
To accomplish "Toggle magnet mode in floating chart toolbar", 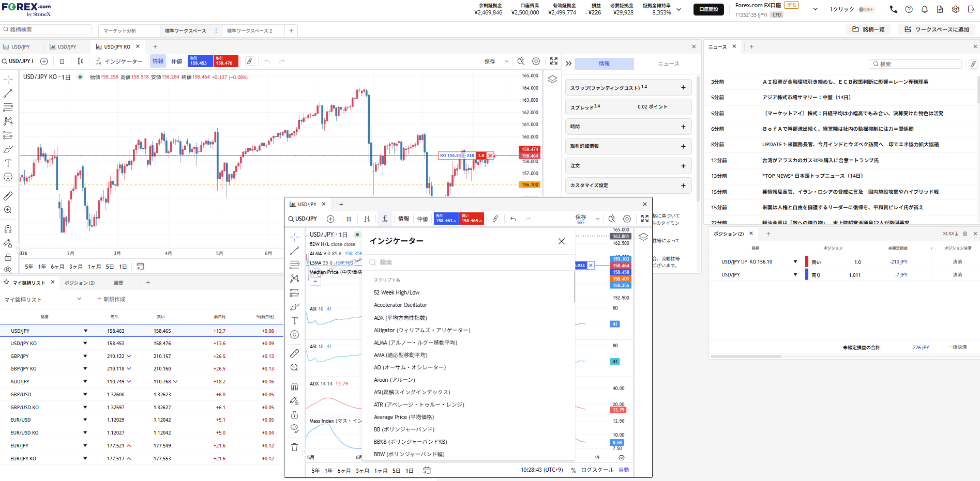I will point(294,386).
